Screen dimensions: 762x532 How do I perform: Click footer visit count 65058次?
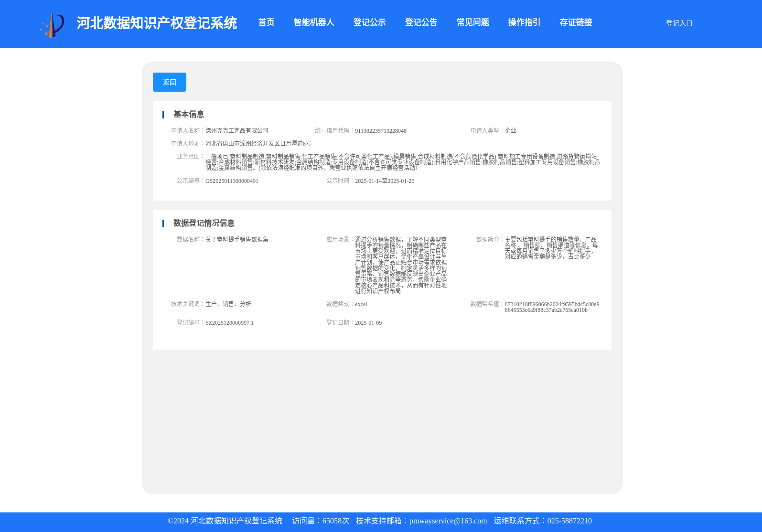pyautogui.click(x=336, y=521)
